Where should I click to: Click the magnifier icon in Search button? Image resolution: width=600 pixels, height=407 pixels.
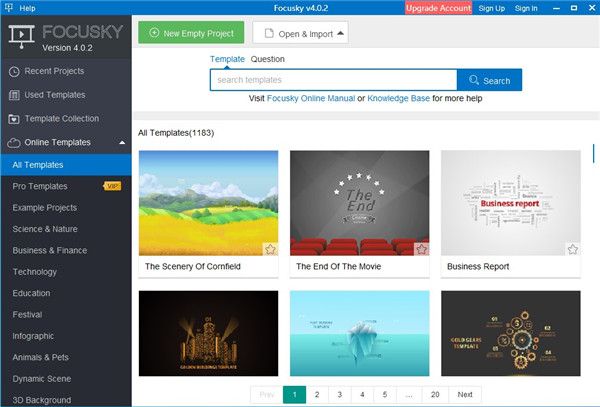click(474, 80)
